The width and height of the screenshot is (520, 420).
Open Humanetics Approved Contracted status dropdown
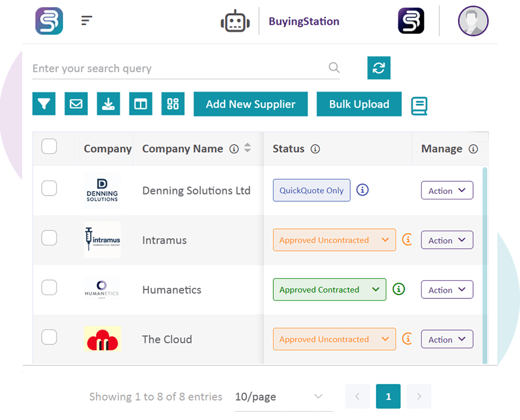[x=329, y=290]
